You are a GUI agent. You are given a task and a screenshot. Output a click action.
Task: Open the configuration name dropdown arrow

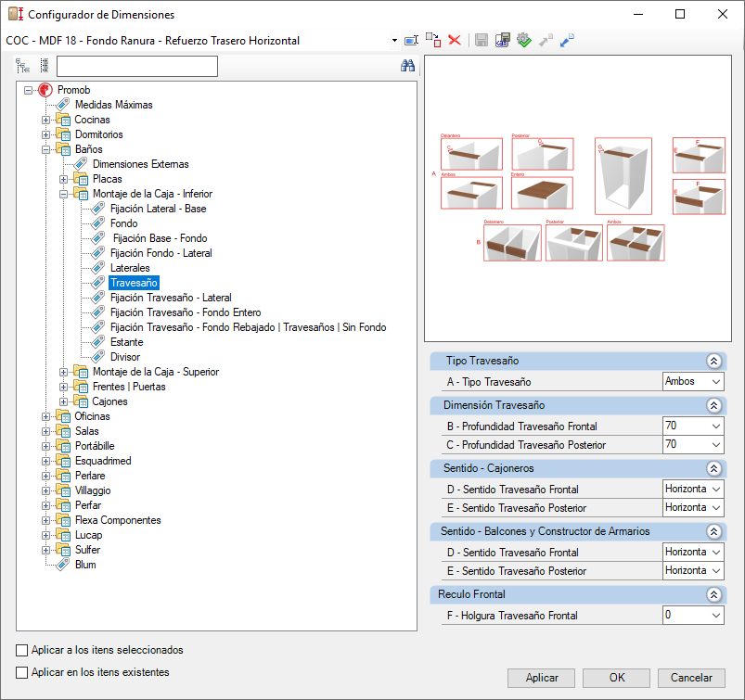click(394, 41)
